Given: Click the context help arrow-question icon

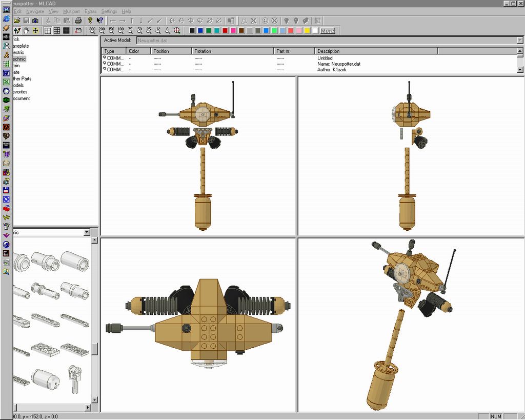Looking at the screenshot, I should [99, 21].
